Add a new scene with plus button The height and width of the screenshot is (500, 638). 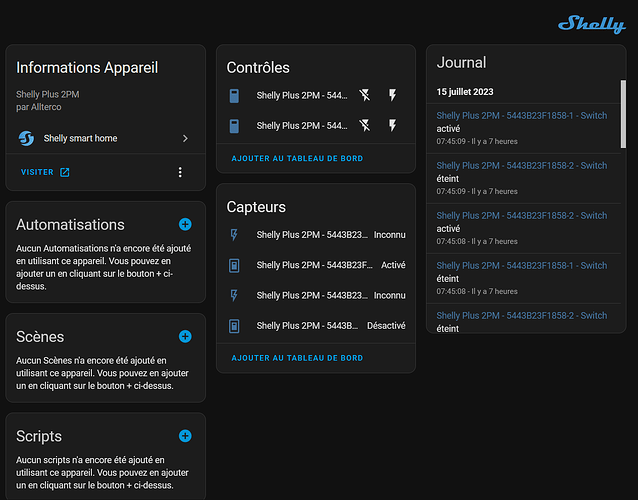pyautogui.click(x=185, y=336)
